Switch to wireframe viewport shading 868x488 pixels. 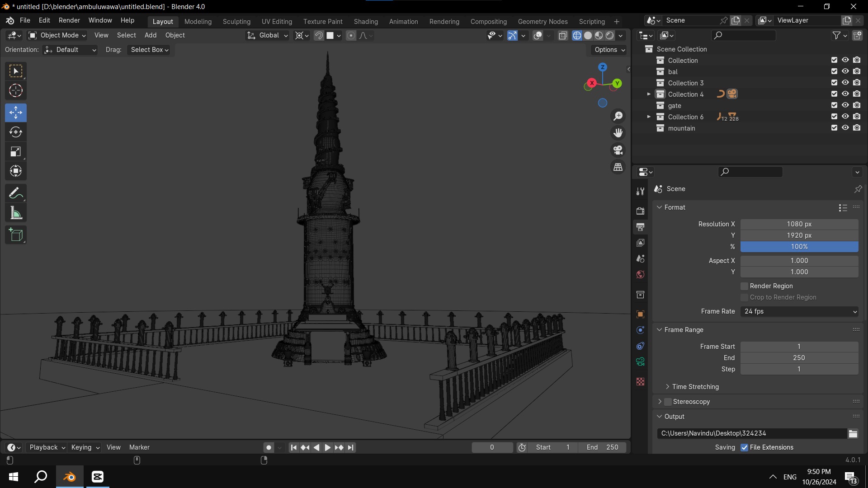click(577, 35)
